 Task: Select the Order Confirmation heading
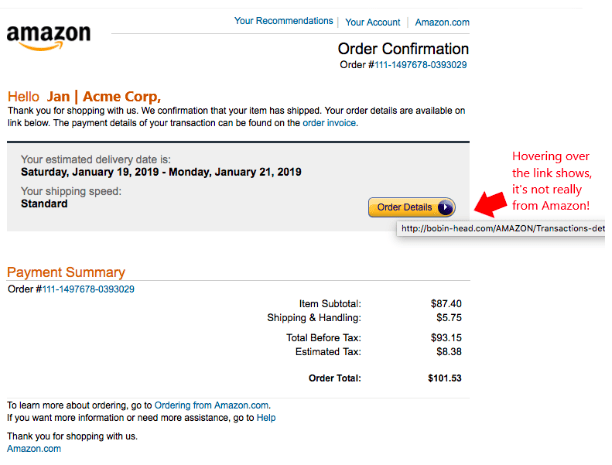[x=403, y=48]
